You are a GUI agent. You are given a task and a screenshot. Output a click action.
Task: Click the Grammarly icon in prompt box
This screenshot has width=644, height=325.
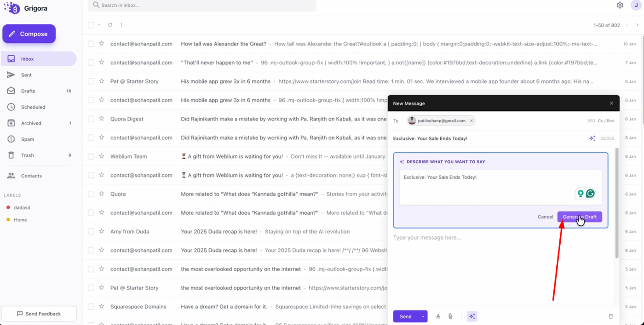pos(590,194)
